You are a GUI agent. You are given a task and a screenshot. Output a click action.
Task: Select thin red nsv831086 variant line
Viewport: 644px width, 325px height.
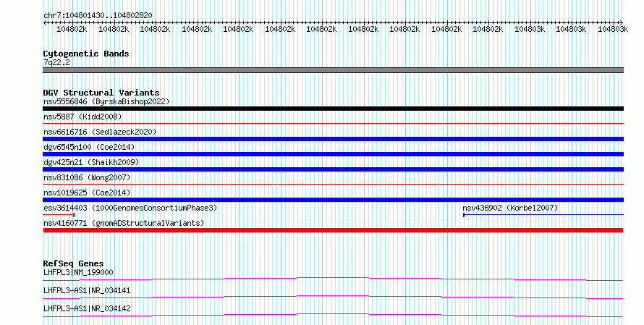coord(333,184)
